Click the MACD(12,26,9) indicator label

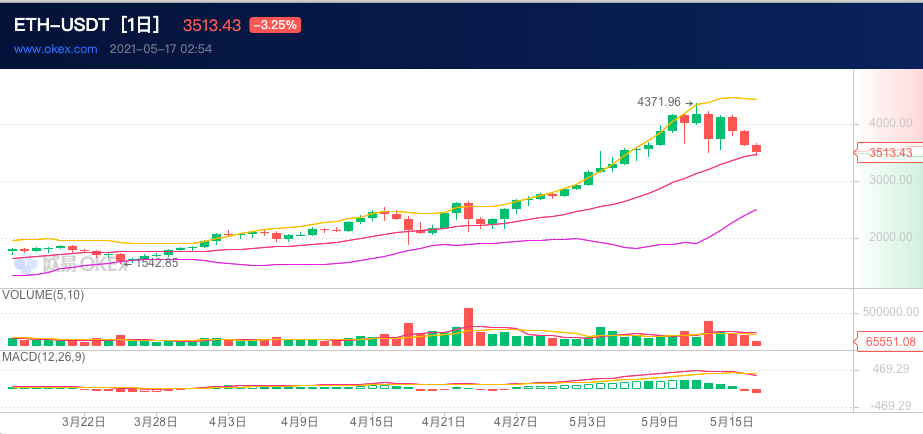click(42, 357)
